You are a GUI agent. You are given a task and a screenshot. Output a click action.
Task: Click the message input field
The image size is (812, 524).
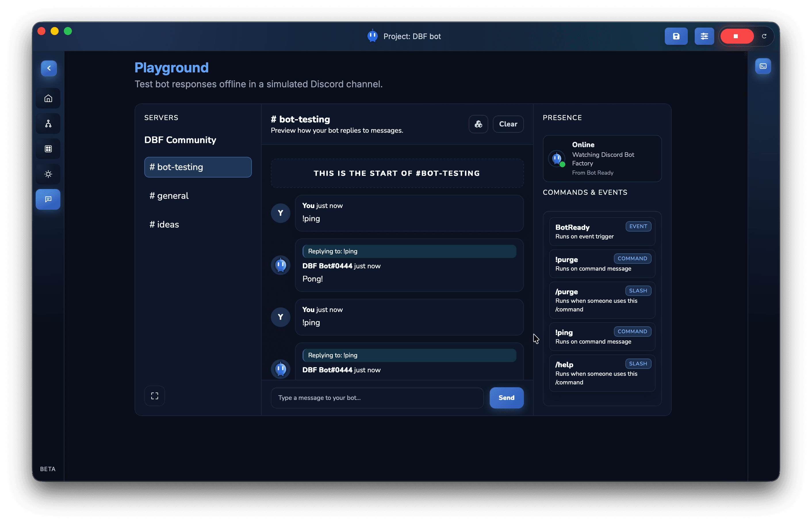(377, 397)
